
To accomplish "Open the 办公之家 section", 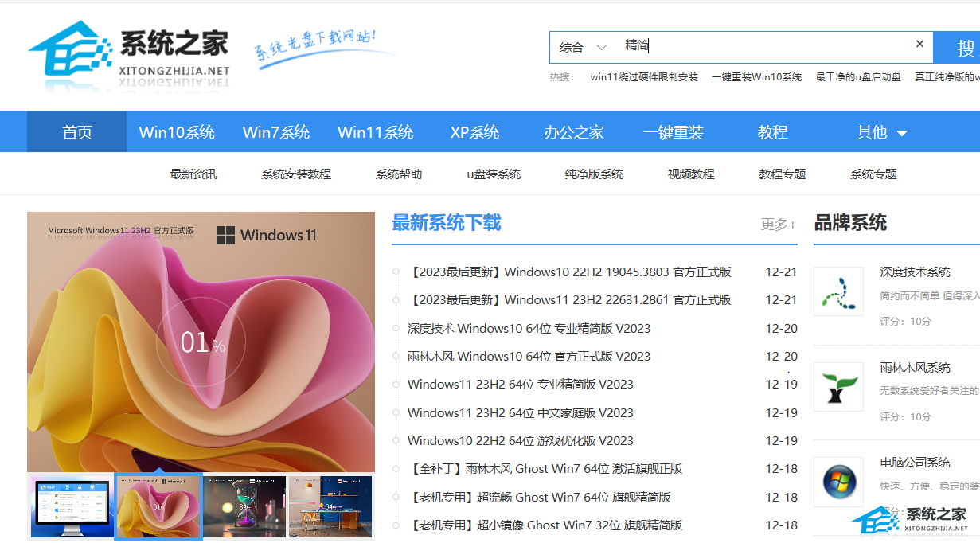I will [574, 132].
